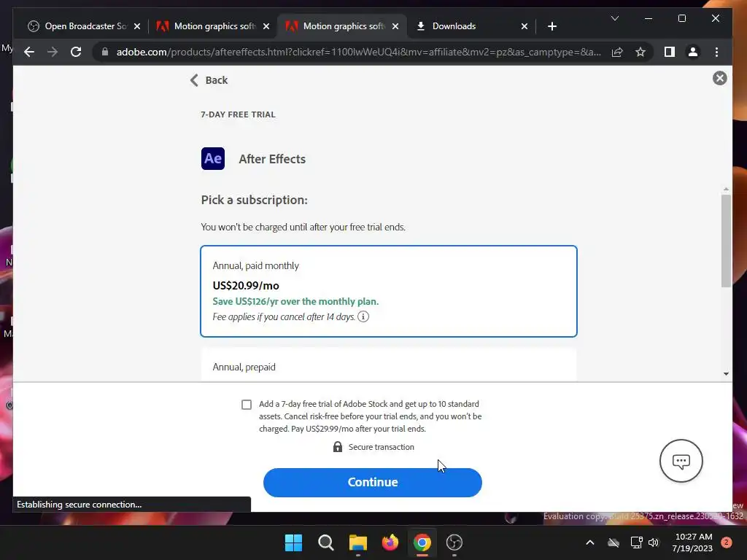This screenshot has width=747, height=560.
Task: Click the plan list scrollbar down arrow
Action: point(726,374)
